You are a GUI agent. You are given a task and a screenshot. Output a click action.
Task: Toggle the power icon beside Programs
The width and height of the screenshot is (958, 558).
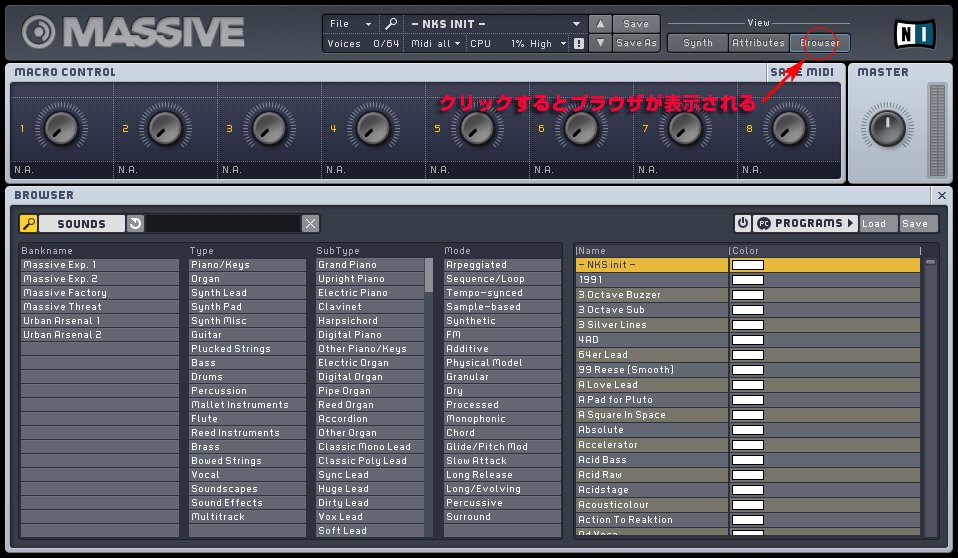click(742, 223)
